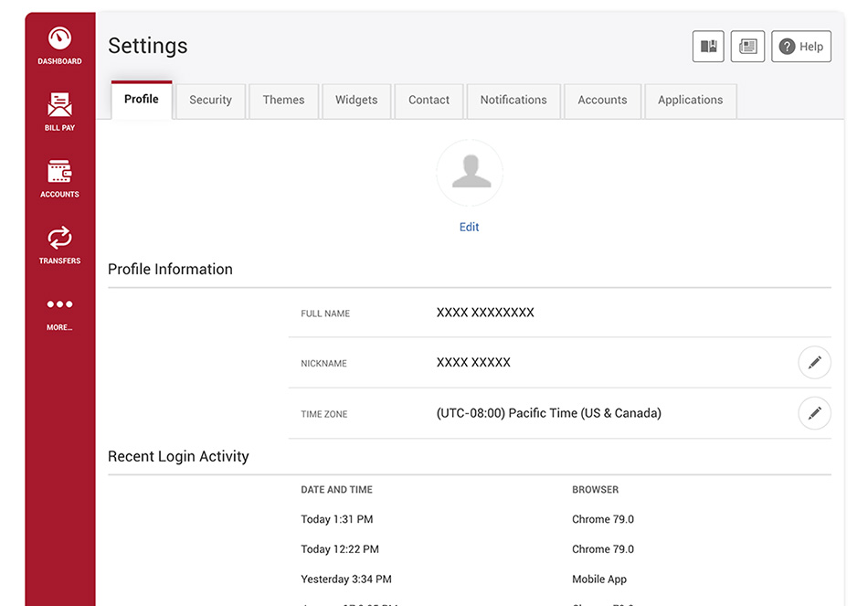Screen dimensions: 868x606
Task: Click the Edit link under avatar
Action: [x=469, y=227]
